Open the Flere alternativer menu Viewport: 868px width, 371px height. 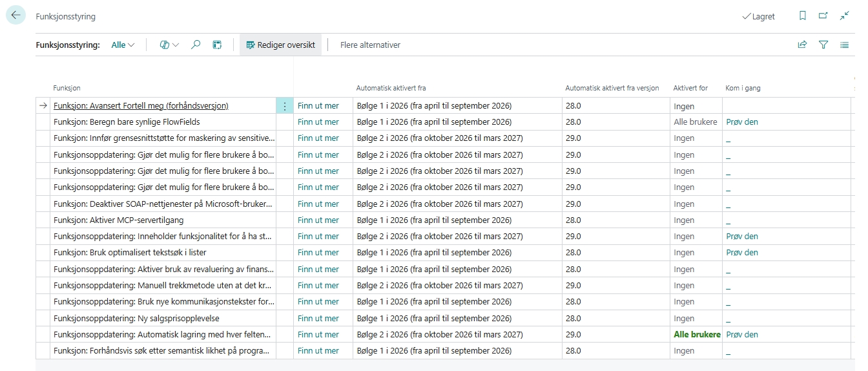pos(370,45)
